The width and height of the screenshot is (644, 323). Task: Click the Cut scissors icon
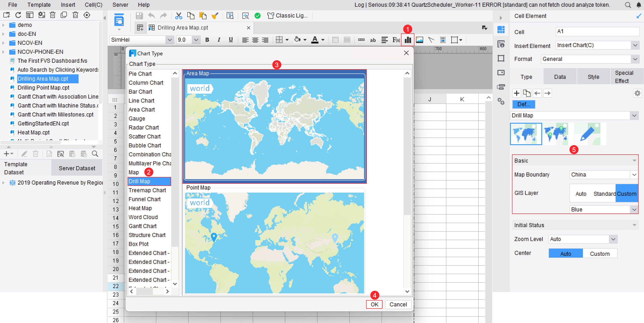(179, 16)
